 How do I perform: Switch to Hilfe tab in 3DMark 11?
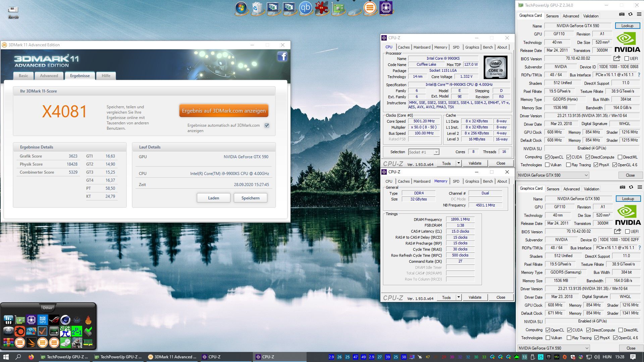[106, 76]
